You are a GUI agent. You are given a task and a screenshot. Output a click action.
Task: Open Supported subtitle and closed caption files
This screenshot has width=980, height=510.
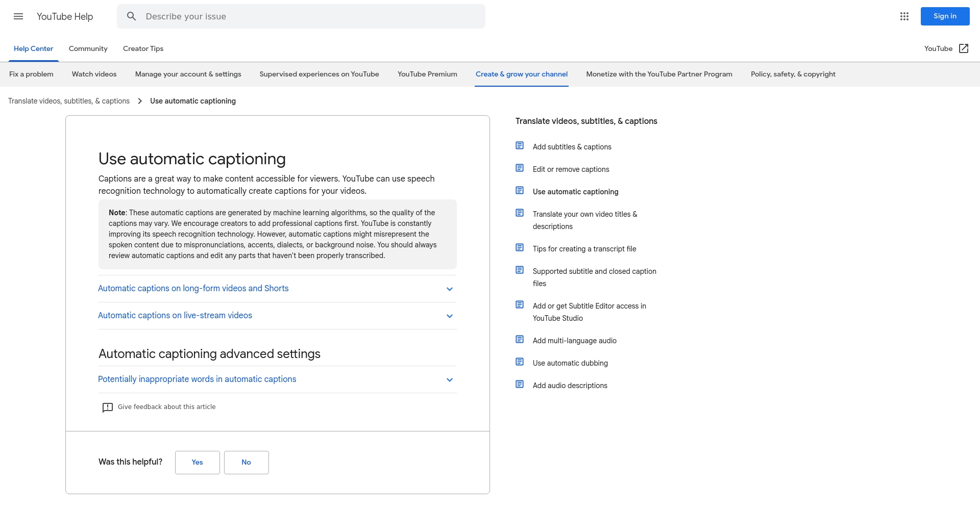(595, 277)
